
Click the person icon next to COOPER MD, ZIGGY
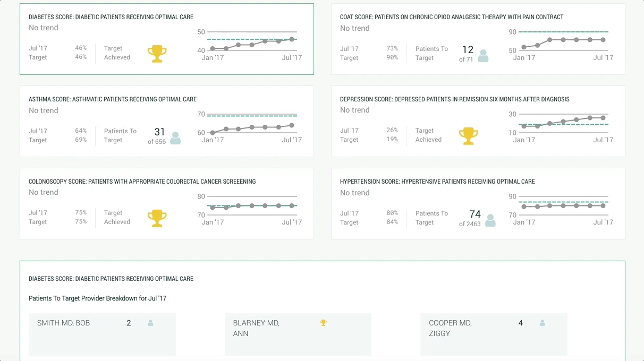click(542, 322)
